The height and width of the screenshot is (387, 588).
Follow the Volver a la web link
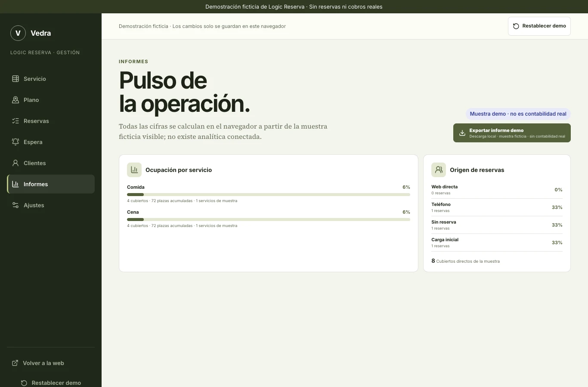(x=51, y=363)
